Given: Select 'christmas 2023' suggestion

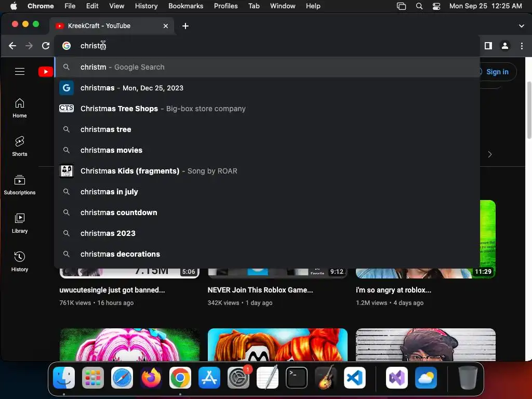Looking at the screenshot, I should pos(267,233).
